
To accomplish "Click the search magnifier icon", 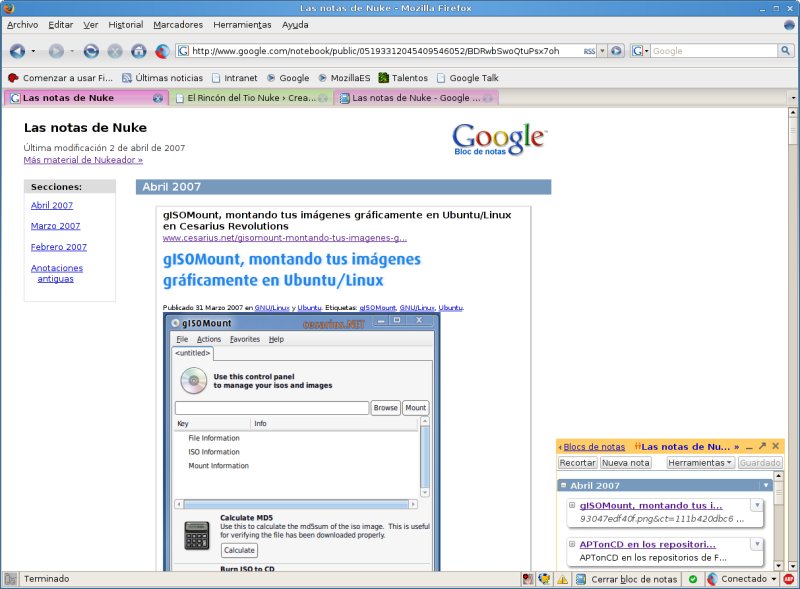I will [x=785, y=51].
